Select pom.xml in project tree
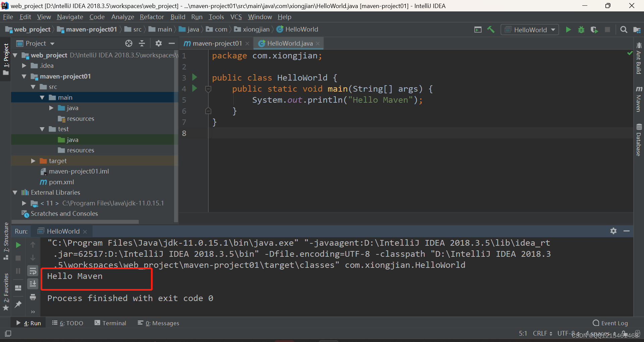Viewport: 644px width, 342px height. tap(57, 182)
